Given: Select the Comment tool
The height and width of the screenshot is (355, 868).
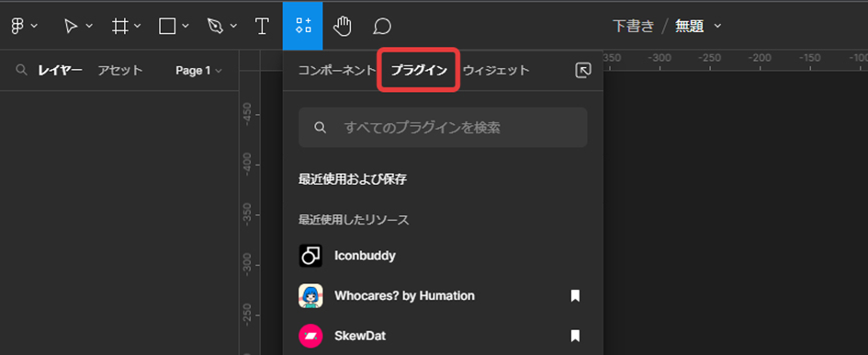Looking at the screenshot, I should point(382,26).
